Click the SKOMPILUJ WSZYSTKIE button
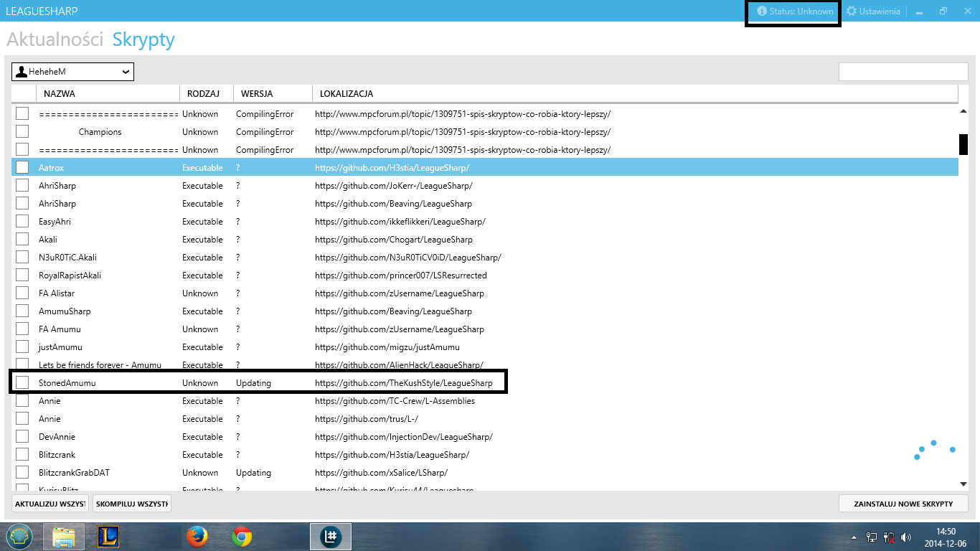 tap(132, 504)
